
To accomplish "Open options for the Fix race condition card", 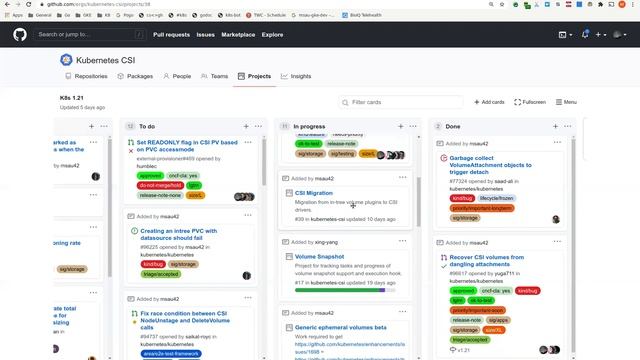I will [248, 298].
